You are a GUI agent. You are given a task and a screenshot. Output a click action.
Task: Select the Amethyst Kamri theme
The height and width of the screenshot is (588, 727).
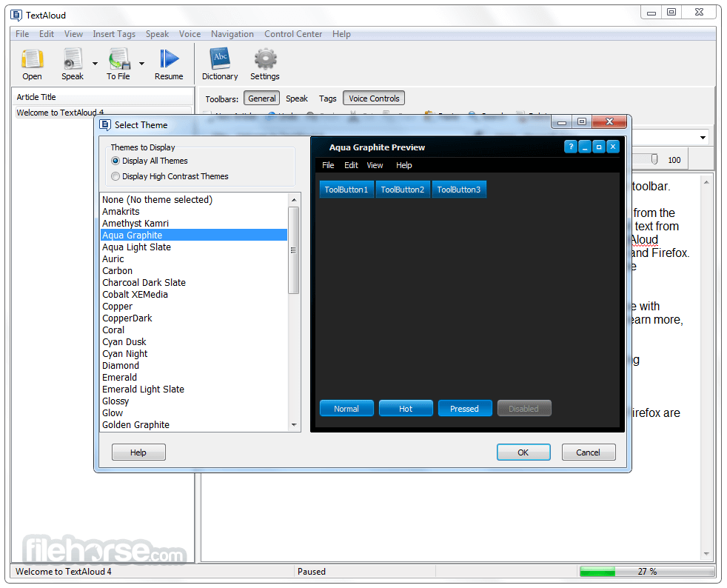[194, 223]
